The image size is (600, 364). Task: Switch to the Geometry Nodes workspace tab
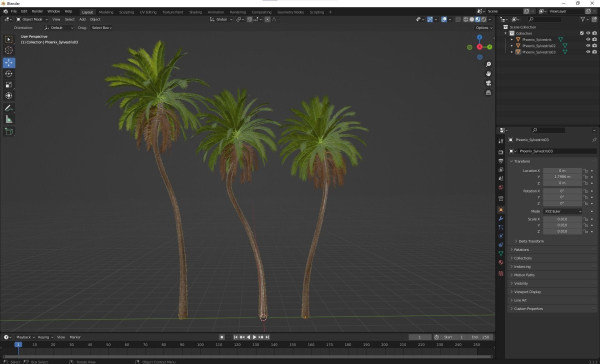point(290,12)
